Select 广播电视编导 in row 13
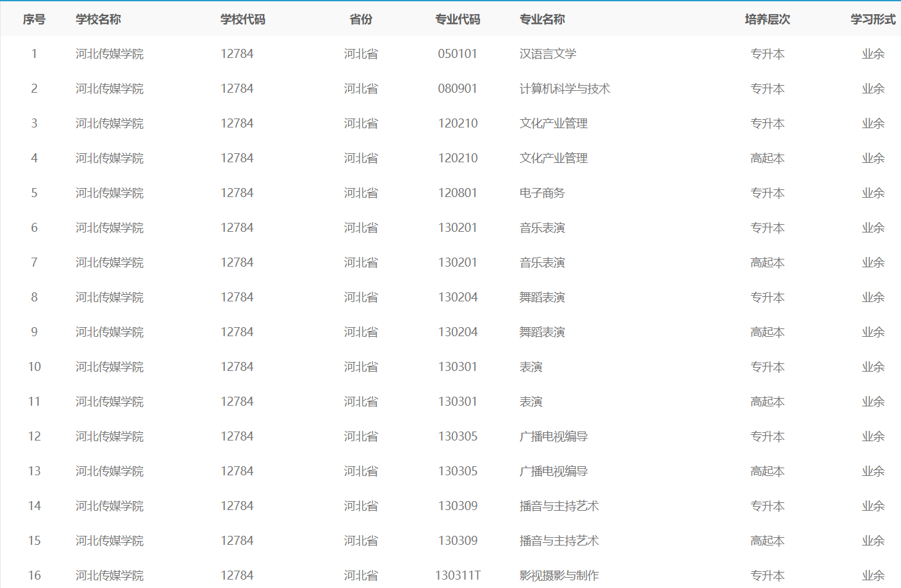 554,471
